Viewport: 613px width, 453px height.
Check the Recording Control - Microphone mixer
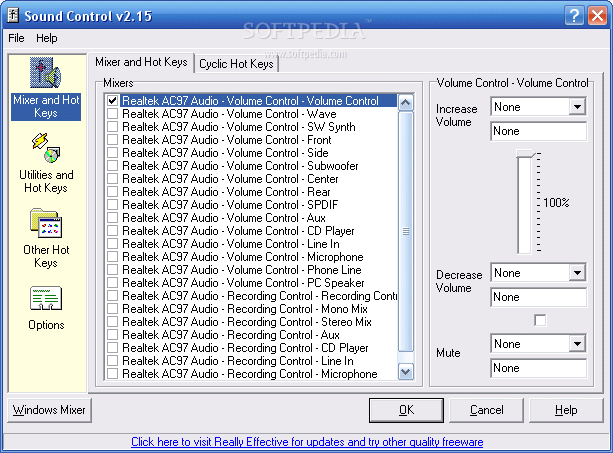(x=113, y=374)
